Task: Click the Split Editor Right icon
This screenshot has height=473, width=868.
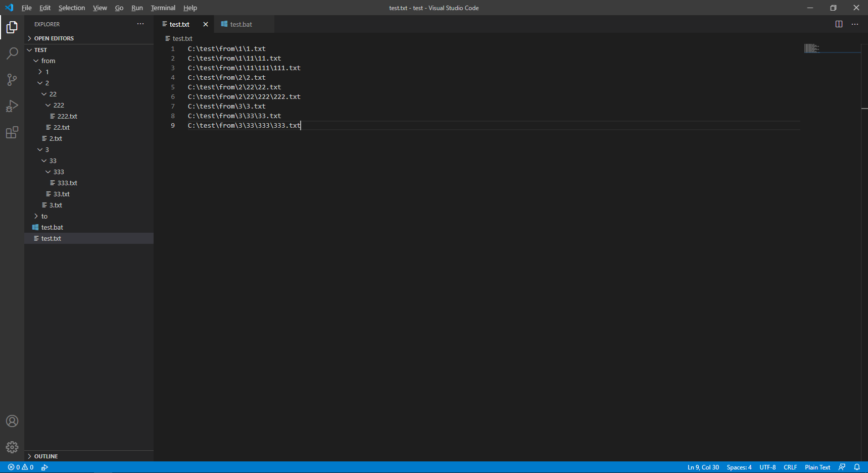Action: point(839,24)
